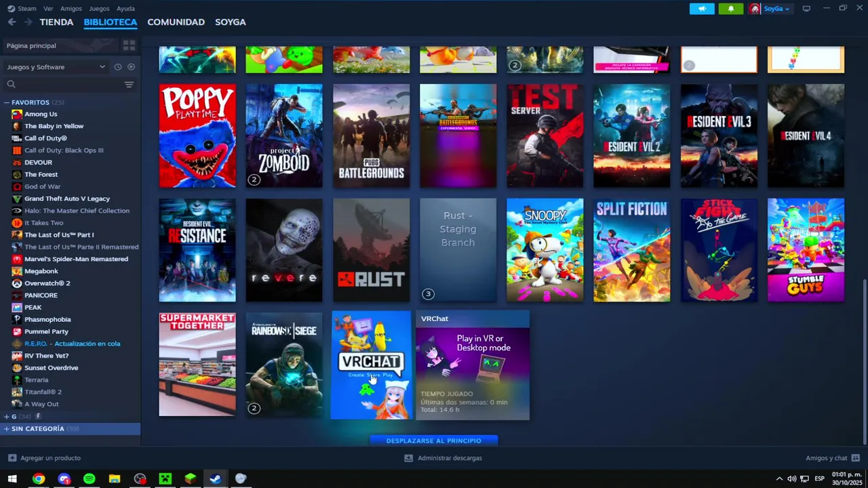Open the Project Zomboid cover
The image size is (868, 488).
(x=284, y=136)
